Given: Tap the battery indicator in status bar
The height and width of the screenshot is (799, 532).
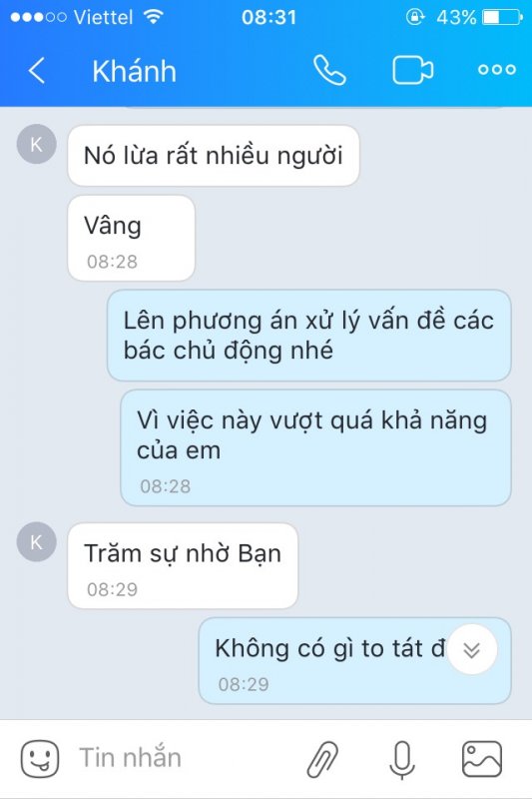Looking at the screenshot, I should 502,17.
